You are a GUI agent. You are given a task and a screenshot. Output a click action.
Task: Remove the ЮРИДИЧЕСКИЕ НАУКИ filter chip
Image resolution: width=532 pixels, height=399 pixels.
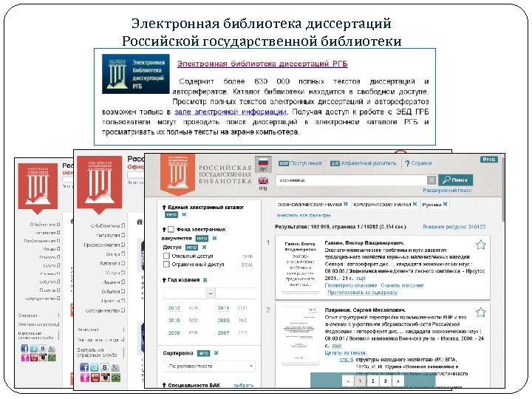click(x=415, y=204)
